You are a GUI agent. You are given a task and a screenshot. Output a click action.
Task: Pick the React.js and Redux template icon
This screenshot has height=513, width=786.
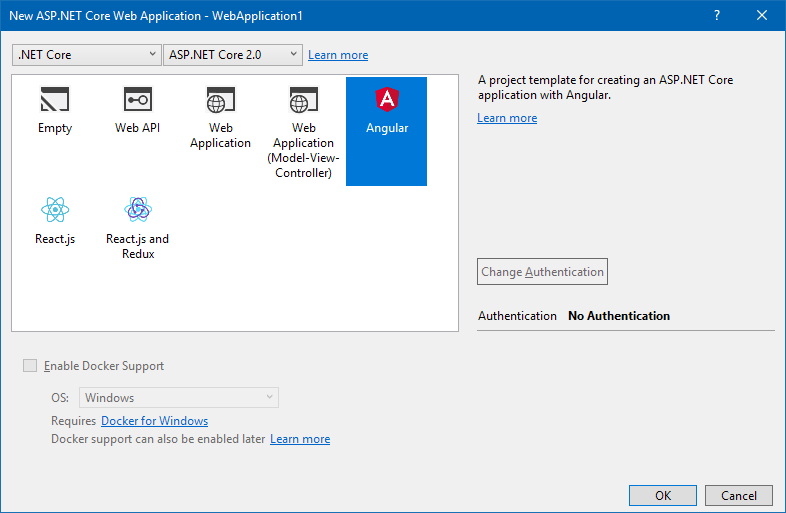coord(138,210)
